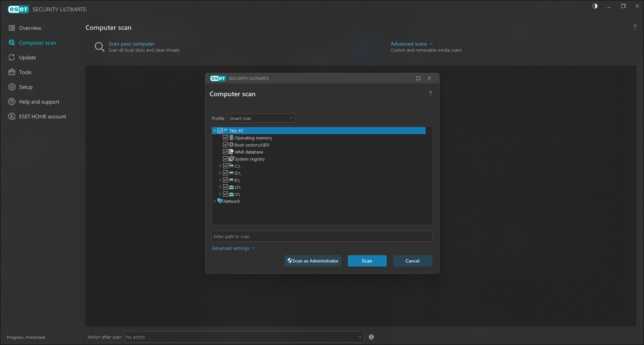The width and height of the screenshot is (644, 345).
Task: Click the Enter path to scan field
Action: pyautogui.click(x=322, y=236)
